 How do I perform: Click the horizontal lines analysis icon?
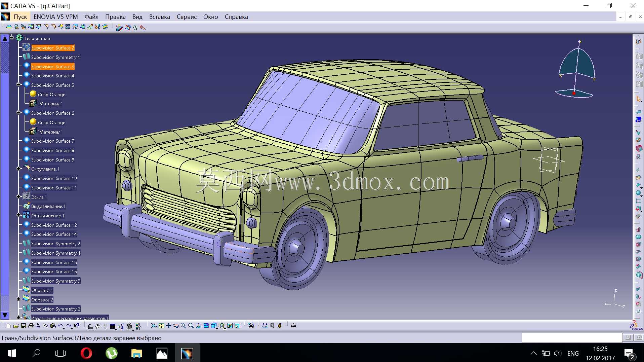(135, 28)
